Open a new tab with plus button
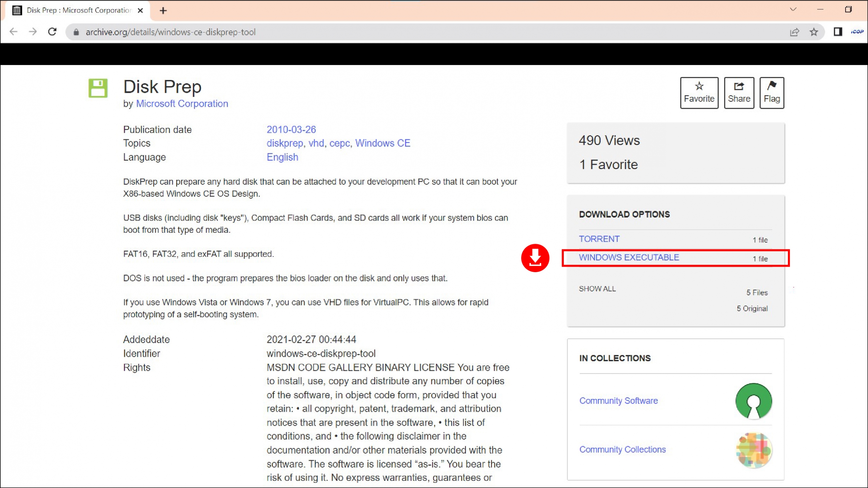868x488 pixels. [x=163, y=11]
